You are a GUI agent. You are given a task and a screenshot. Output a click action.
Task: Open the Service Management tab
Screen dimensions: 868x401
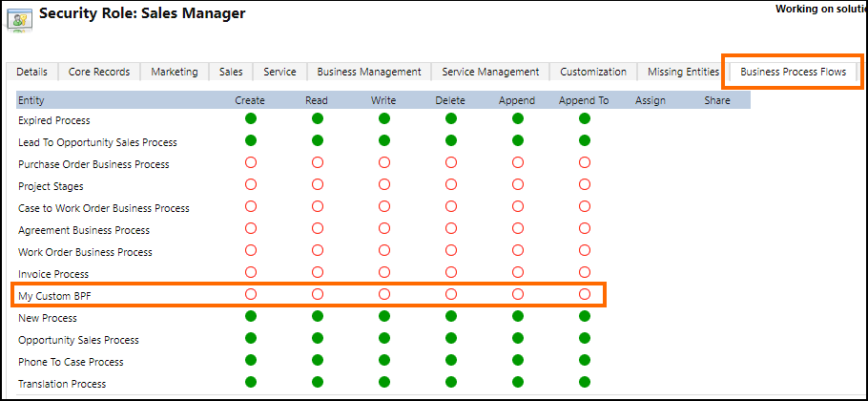(x=490, y=72)
